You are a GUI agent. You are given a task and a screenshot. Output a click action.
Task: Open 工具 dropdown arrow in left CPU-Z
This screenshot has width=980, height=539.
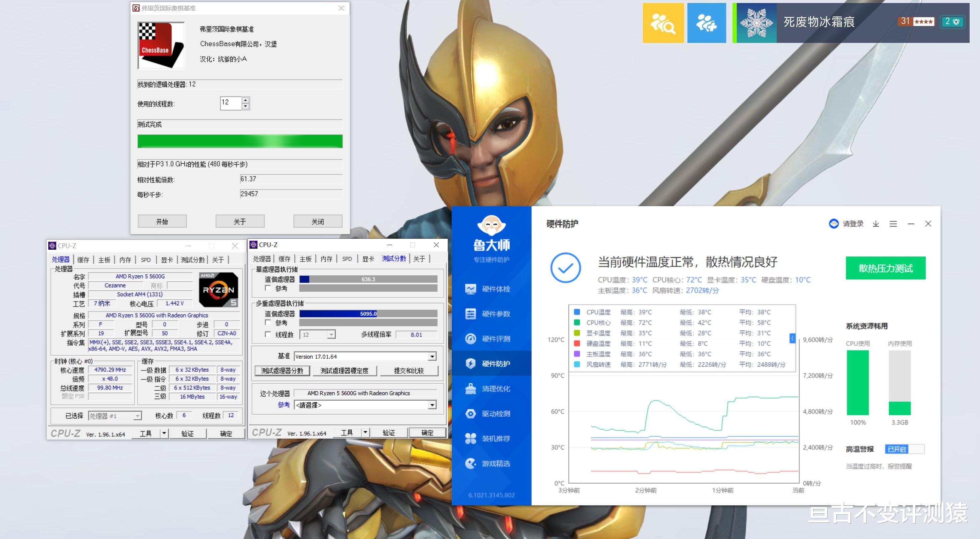164,433
